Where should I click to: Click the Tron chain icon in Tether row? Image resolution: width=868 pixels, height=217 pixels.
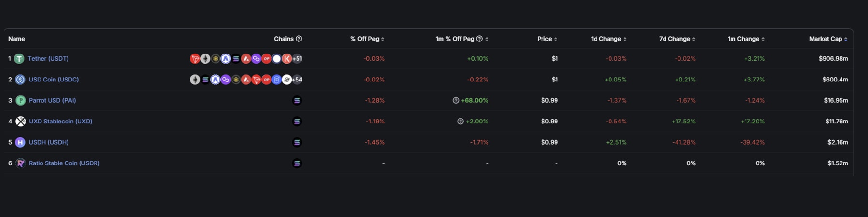coord(195,59)
